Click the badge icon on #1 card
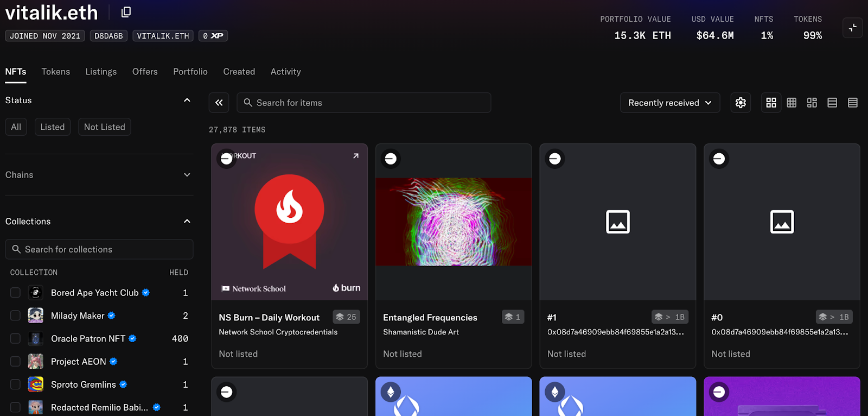The width and height of the screenshot is (868, 416). click(555, 159)
